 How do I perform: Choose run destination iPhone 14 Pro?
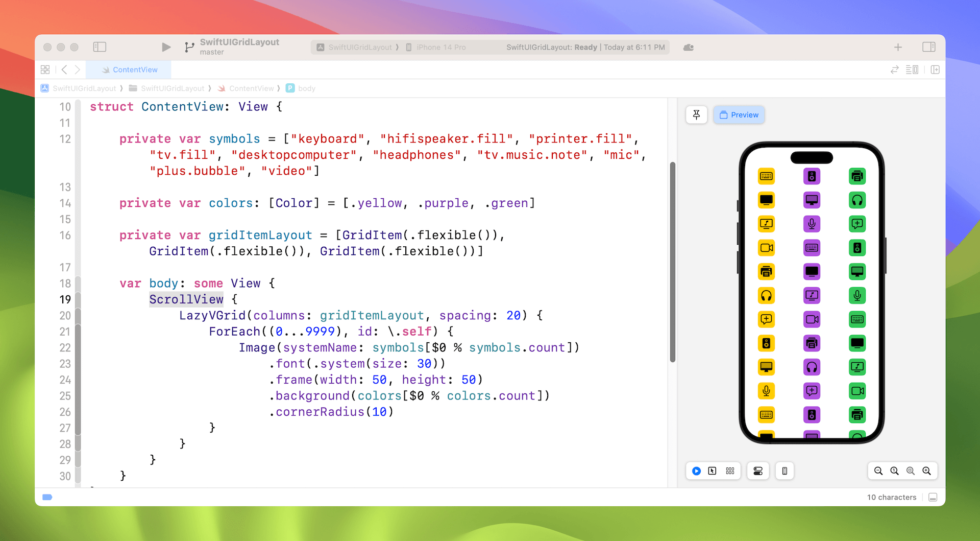[x=436, y=47]
